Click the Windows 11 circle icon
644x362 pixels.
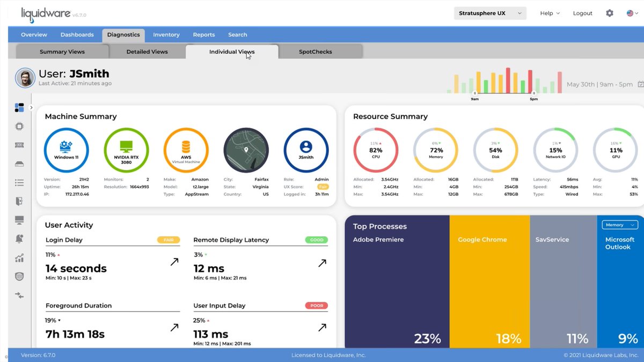coord(67,150)
